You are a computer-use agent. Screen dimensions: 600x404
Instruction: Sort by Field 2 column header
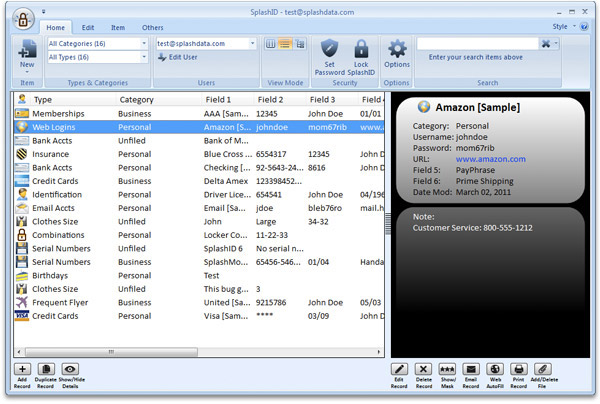280,100
